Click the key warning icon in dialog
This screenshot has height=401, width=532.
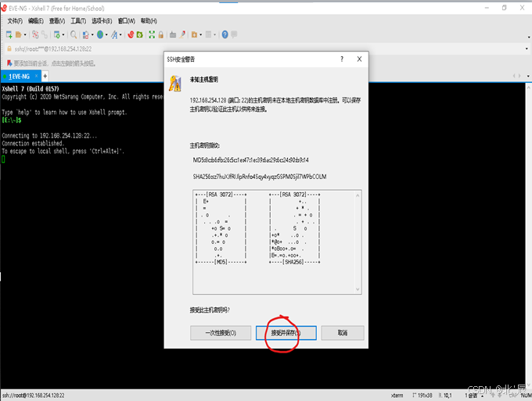pyautogui.click(x=175, y=84)
